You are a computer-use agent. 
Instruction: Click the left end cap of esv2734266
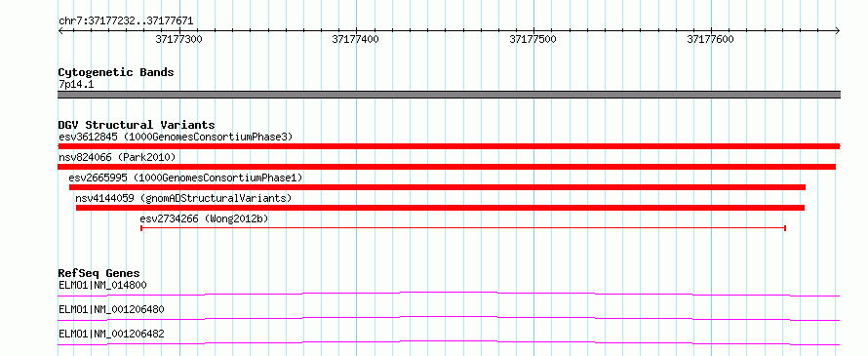click(x=141, y=227)
